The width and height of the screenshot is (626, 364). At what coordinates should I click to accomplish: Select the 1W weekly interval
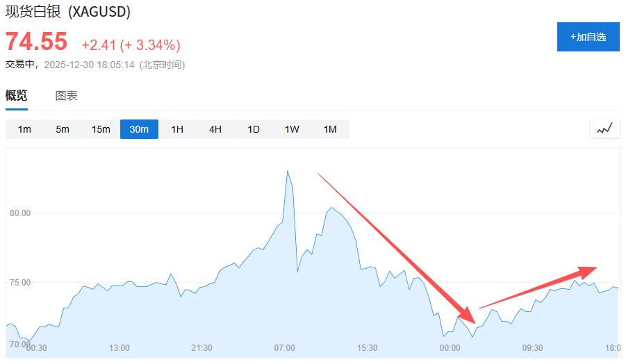pos(292,129)
